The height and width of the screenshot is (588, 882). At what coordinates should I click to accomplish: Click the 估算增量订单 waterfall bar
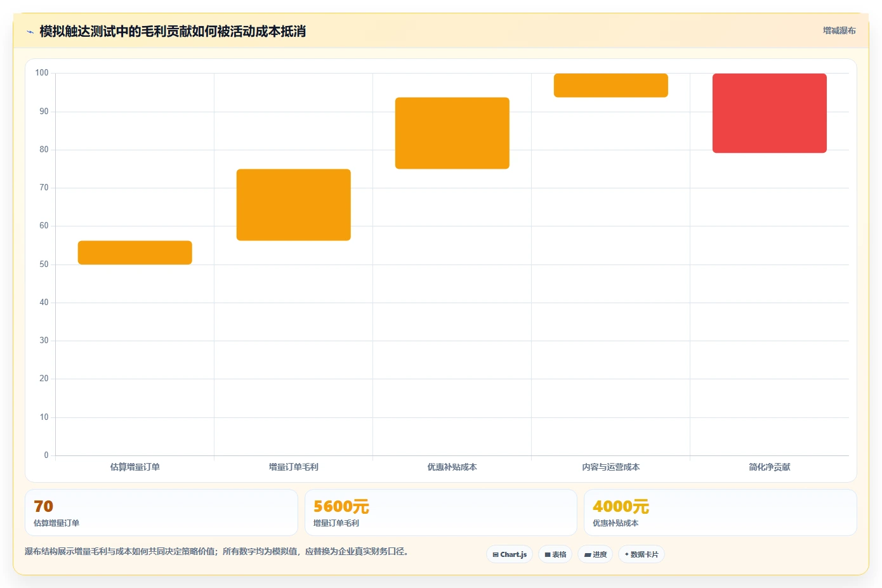[x=135, y=252]
